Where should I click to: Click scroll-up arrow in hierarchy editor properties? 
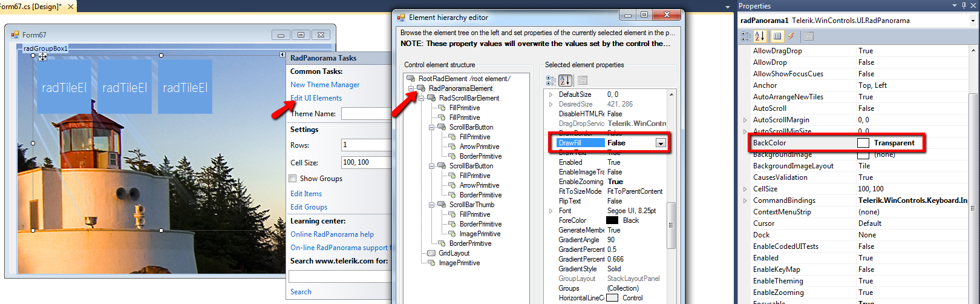click(671, 95)
